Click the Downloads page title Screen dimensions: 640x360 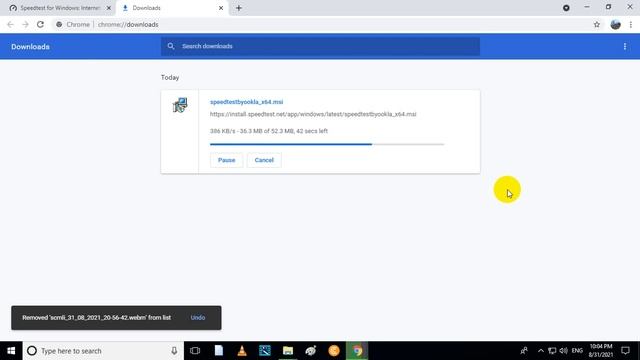point(30,47)
